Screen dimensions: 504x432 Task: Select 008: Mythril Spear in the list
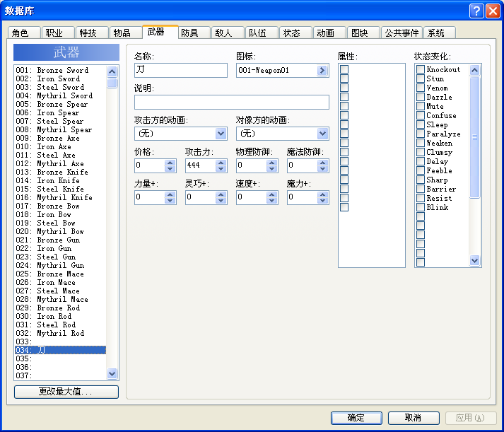click(x=60, y=129)
